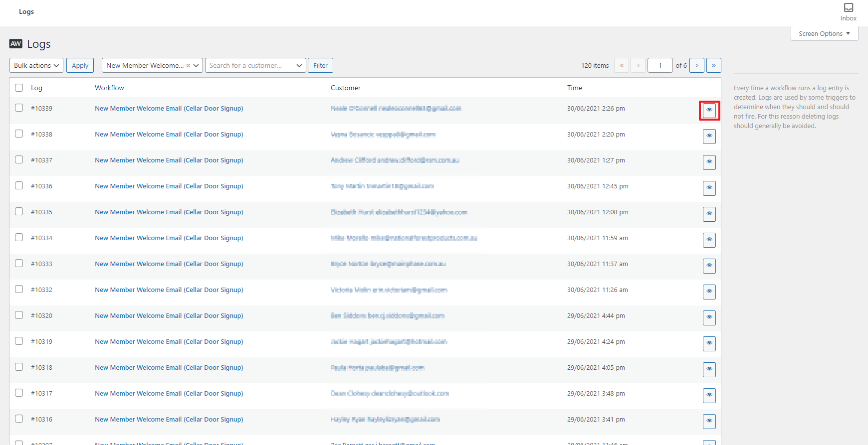This screenshot has height=445, width=868.
Task: Open the workflow filter dropdown
Action: (152, 65)
